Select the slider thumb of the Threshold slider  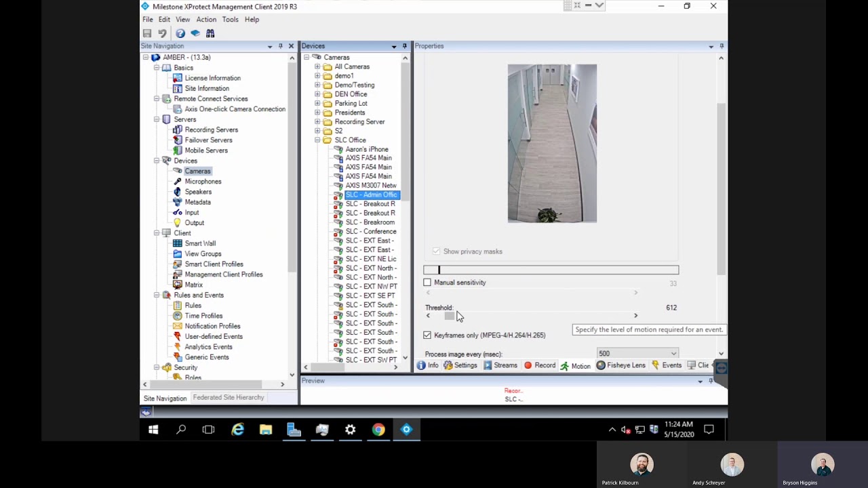click(449, 316)
